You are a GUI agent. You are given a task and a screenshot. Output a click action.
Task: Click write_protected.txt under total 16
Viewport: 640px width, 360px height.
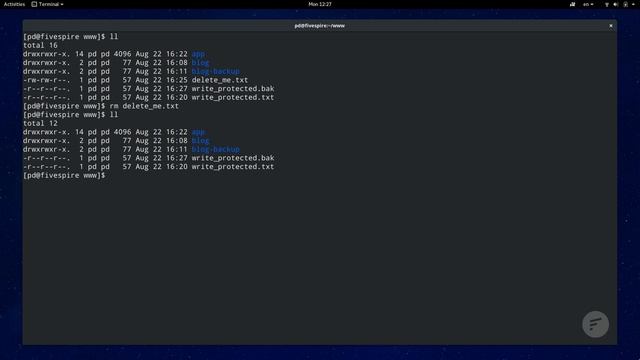click(x=233, y=98)
